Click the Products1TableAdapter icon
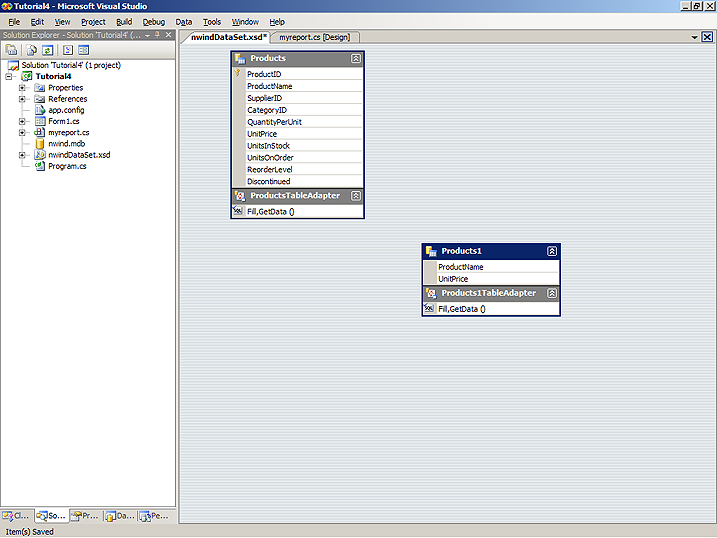Viewport: 717px width, 538px height. 431,293
